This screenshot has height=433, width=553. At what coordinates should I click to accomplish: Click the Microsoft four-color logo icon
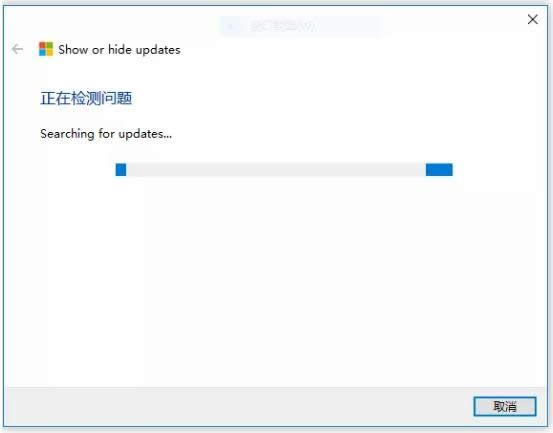pyautogui.click(x=46, y=49)
